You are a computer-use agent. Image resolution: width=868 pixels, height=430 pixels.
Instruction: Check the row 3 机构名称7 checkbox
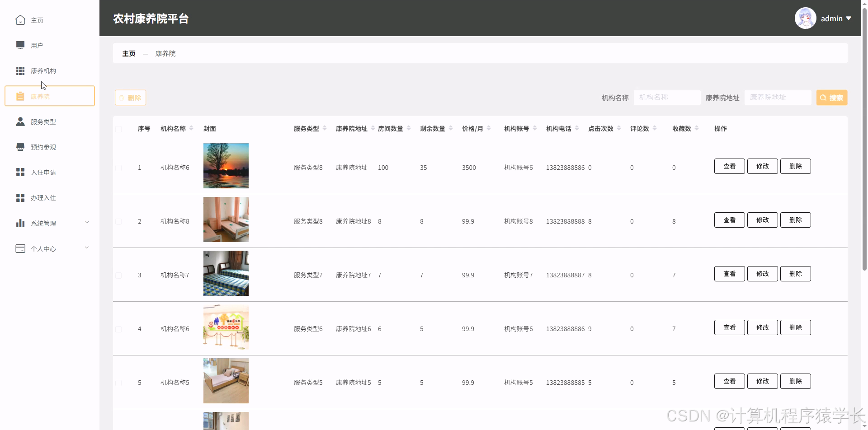[118, 275]
